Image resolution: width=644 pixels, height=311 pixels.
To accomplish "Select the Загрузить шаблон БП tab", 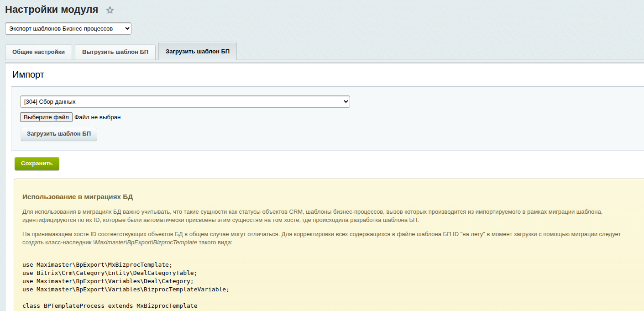I will tap(198, 51).
